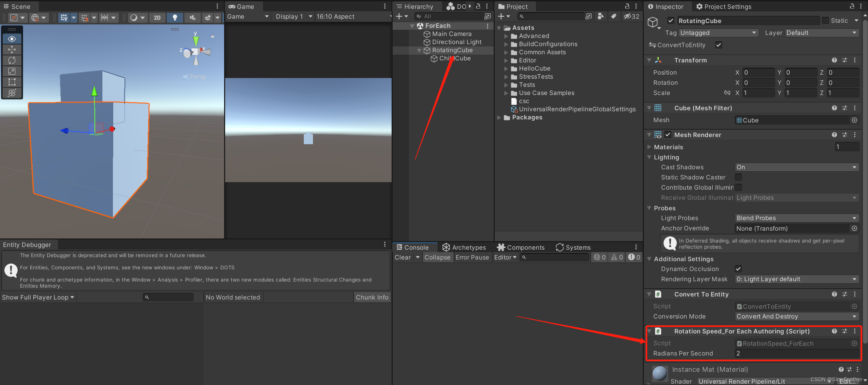The image size is (868, 385).
Task: Select the Rect tool in Scene view
Action: click(12, 82)
